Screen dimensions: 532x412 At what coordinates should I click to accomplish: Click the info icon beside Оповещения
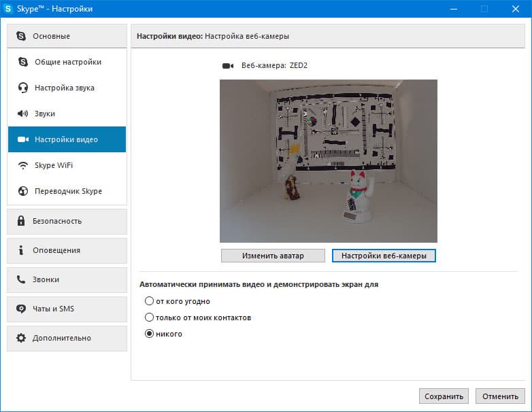point(21,250)
